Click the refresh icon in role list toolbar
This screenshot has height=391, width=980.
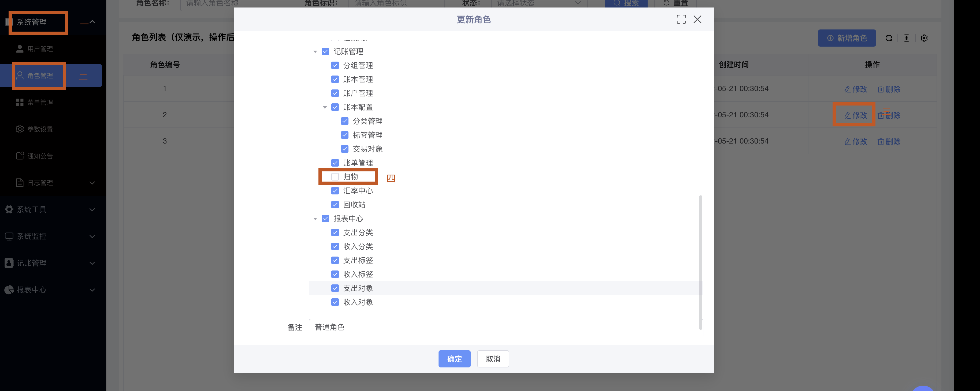click(x=889, y=38)
